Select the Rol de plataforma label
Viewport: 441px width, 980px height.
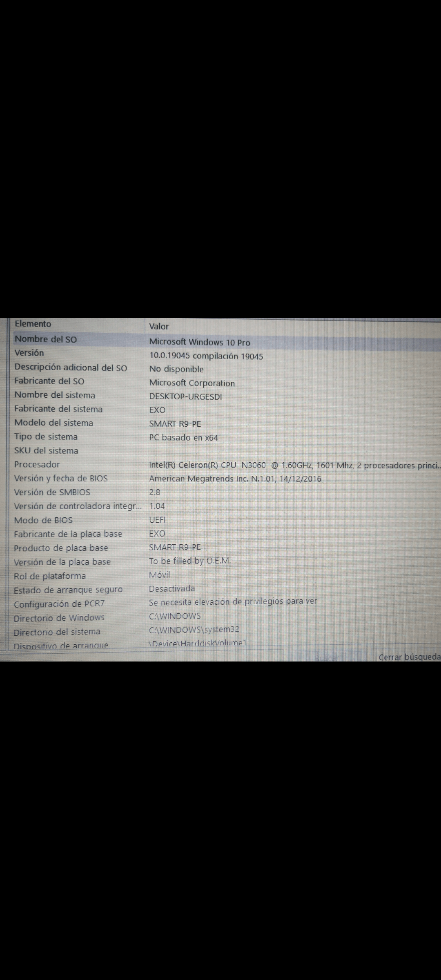click(x=50, y=576)
